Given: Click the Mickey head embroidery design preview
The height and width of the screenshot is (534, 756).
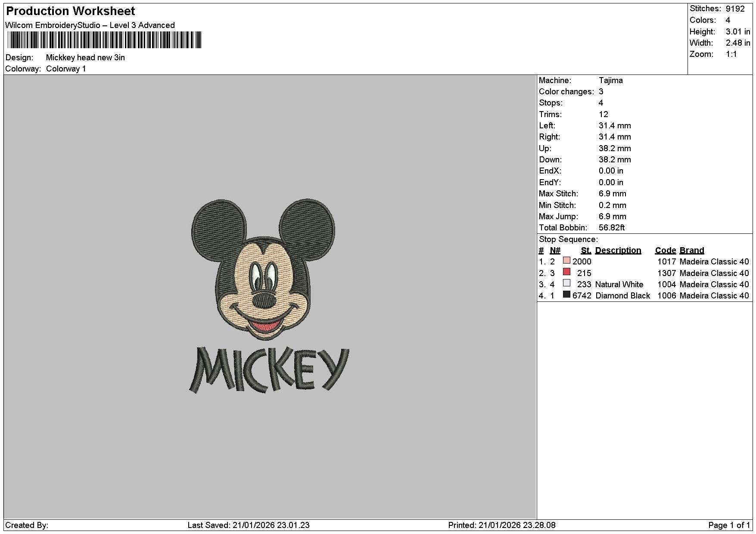Looking at the screenshot, I should (269, 295).
